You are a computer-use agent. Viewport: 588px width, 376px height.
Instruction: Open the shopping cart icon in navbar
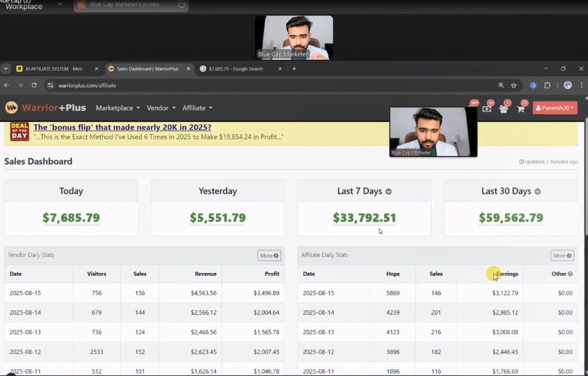coord(521,108)
